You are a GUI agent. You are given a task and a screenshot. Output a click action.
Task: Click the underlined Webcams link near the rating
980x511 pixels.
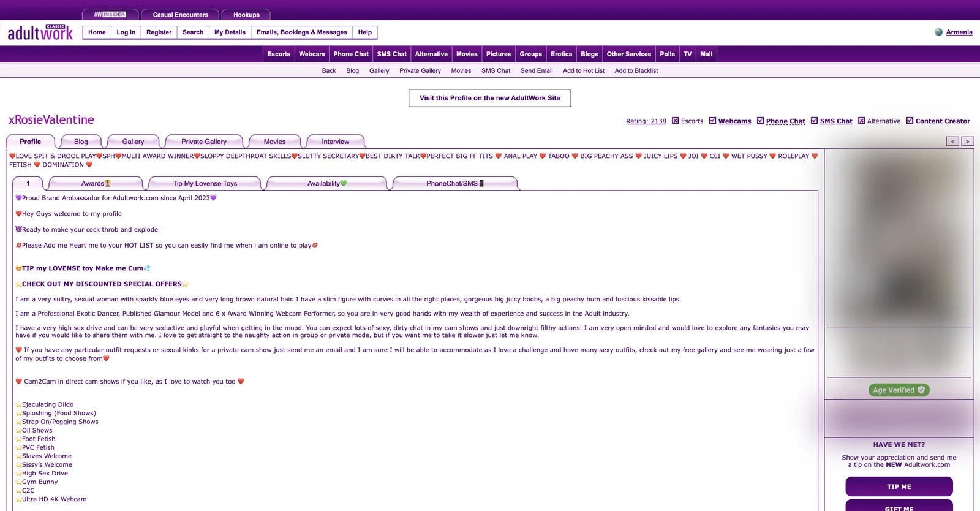[x=734, y=121]
